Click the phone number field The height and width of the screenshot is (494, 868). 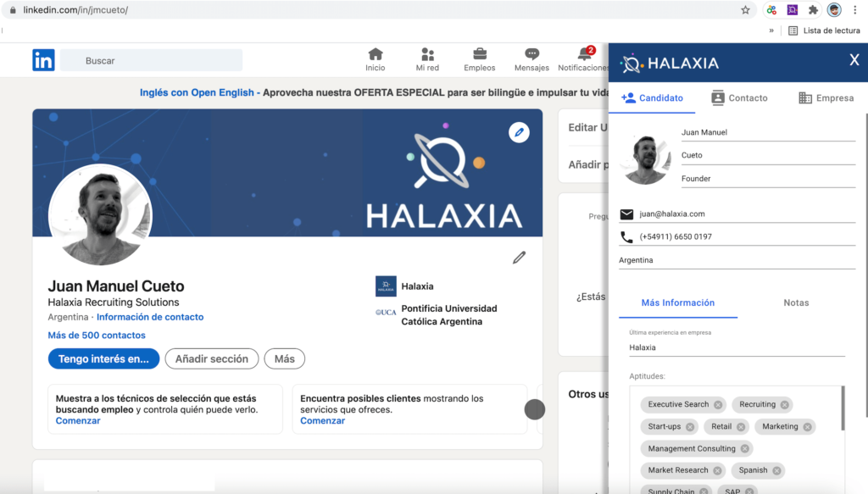[x=748, y=236]
